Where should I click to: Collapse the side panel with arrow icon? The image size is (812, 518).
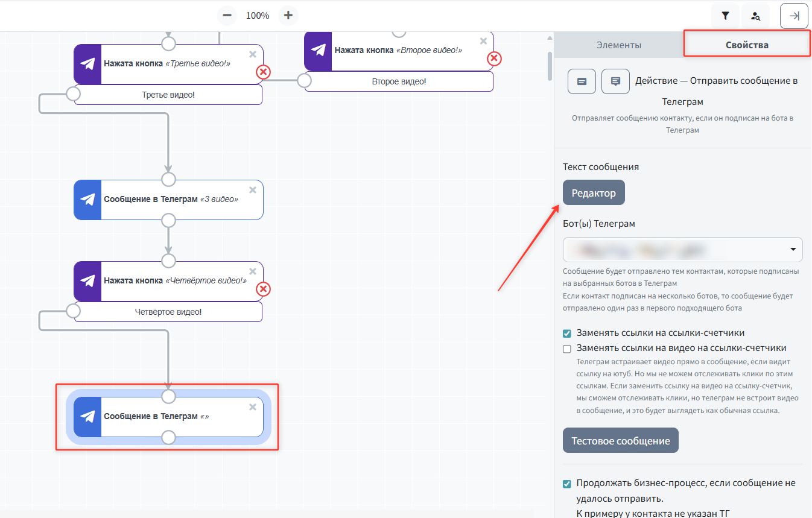pos(794,16)
